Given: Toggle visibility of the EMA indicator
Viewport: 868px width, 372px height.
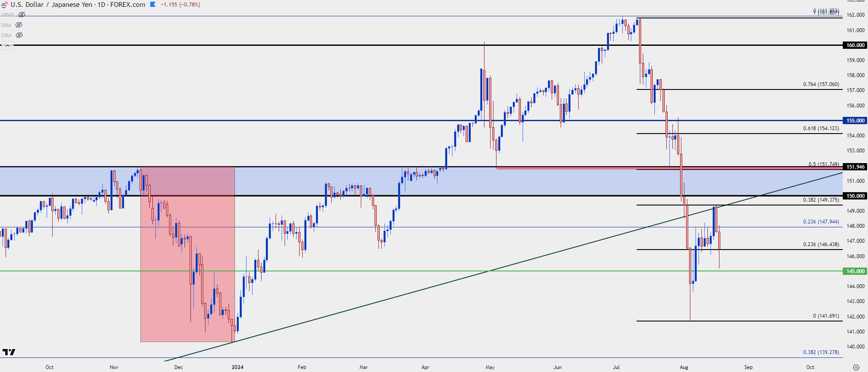Looking at the screenshot, I should pyautogui.click(x=19, y=35).
